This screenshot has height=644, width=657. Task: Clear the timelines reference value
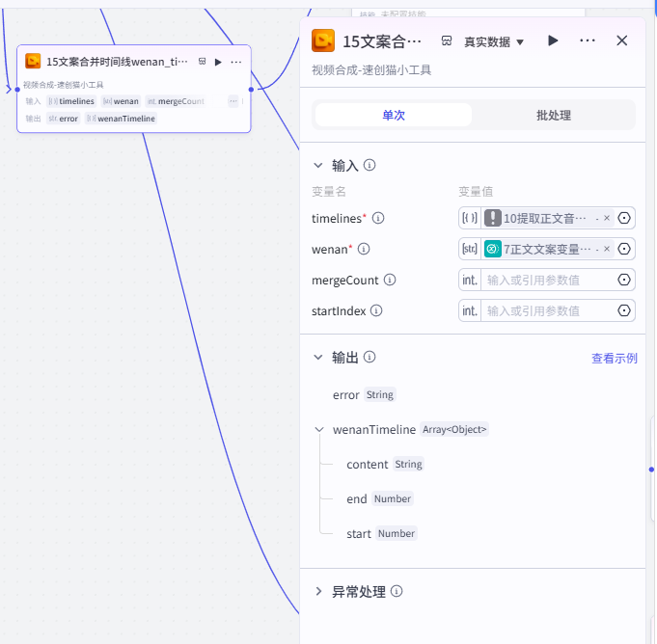pos(606,218)
